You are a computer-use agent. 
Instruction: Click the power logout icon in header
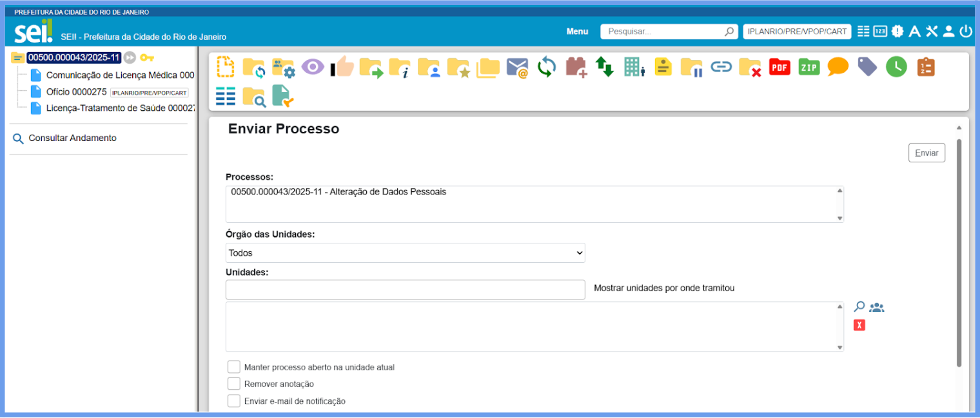point(965,32)
